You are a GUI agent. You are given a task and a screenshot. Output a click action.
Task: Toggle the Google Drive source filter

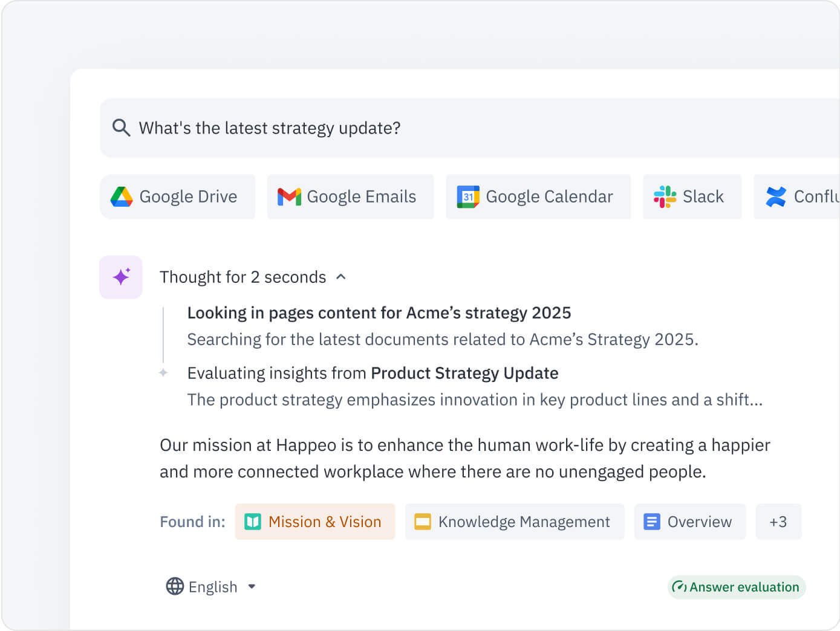[177, 196]
